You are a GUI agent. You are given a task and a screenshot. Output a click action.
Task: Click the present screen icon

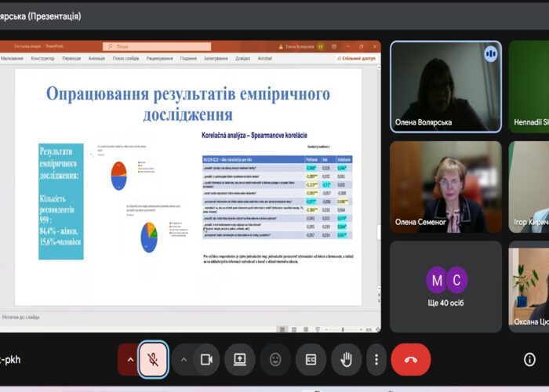[x=240, y=360]
